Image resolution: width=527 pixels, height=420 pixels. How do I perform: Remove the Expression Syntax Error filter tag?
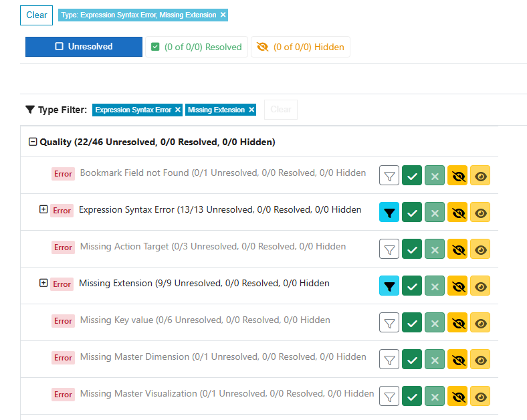click(x=177, y=110)
